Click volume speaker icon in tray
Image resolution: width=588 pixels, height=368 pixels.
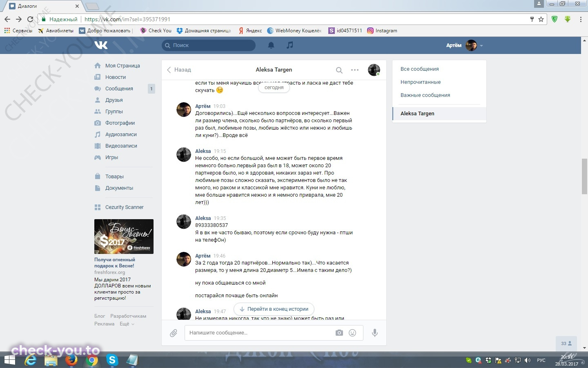pyautogui.click(x=527, y=360)
